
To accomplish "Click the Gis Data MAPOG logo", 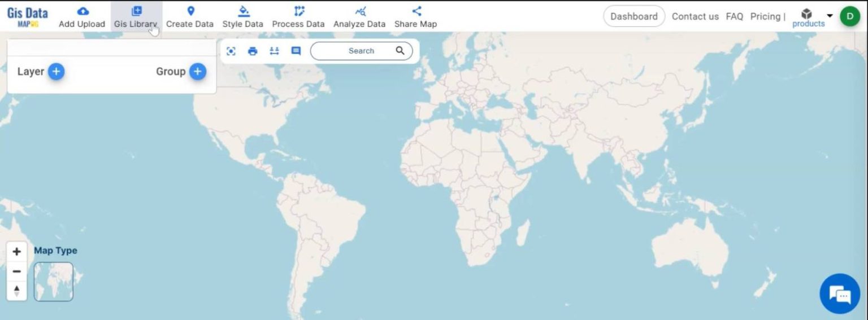I will pos(27,16).
